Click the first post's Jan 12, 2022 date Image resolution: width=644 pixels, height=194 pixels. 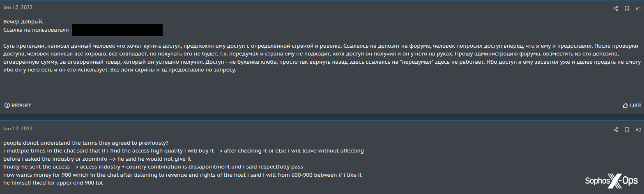tap(18, 7)
